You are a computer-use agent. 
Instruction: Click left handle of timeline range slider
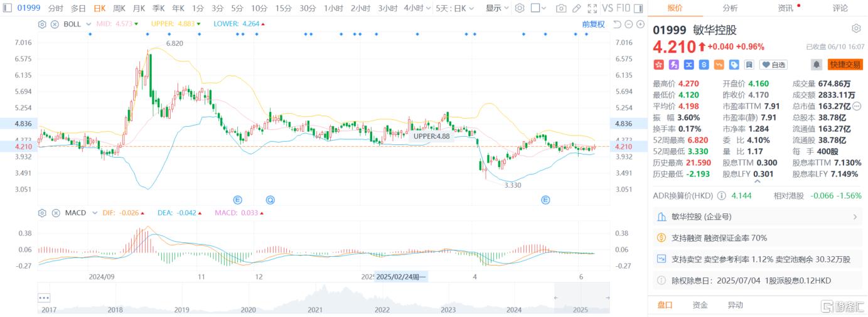(x=555, y=298)
